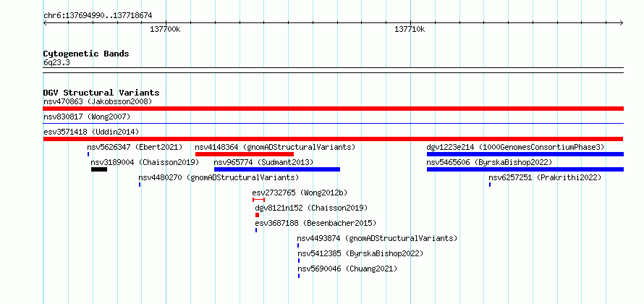Click the blue marker under nsv5690046
Image resolution: width=644 pixels, height=304 pixels.
299,276
